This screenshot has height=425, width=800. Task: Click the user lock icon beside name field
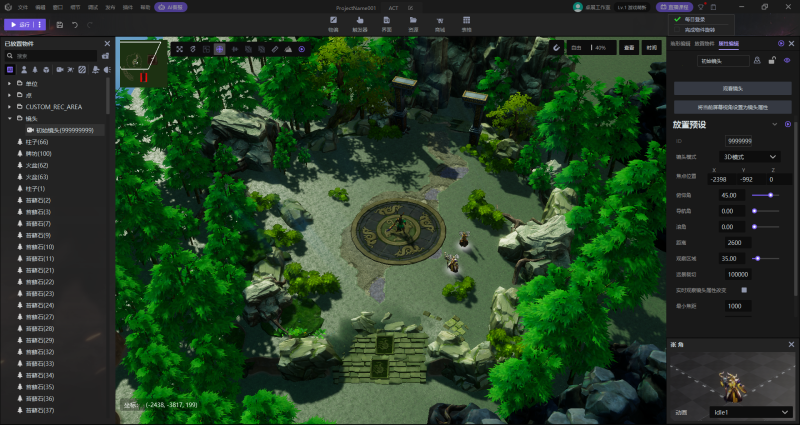(757, 61)
